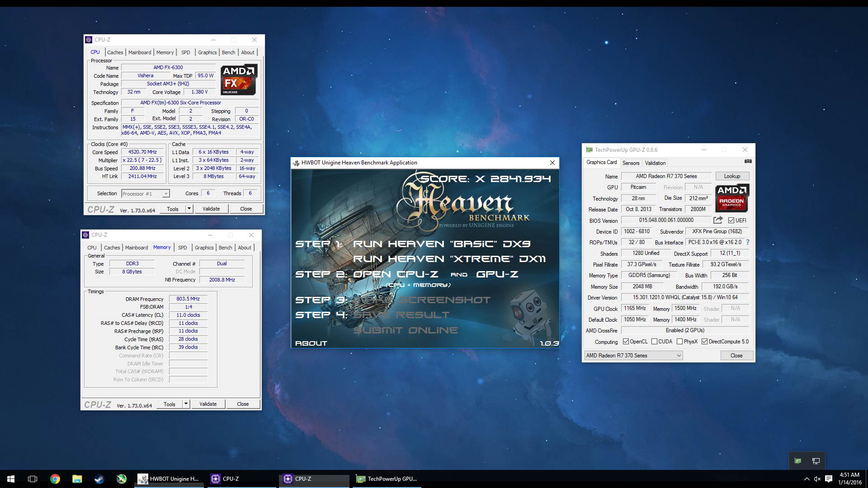
Task: Click Run Heaven "Basic" DX9
Action: (x=441, y=244)
